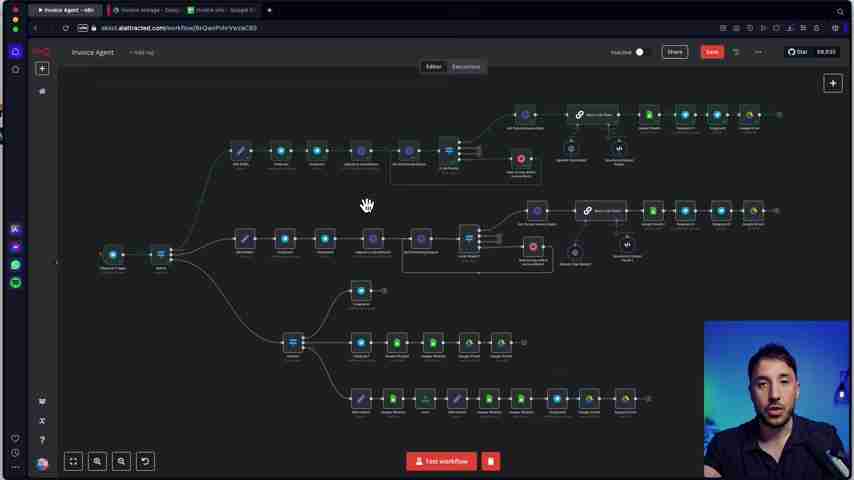Click the Add tag link
854x480 pixels.
tap(143, 52)
